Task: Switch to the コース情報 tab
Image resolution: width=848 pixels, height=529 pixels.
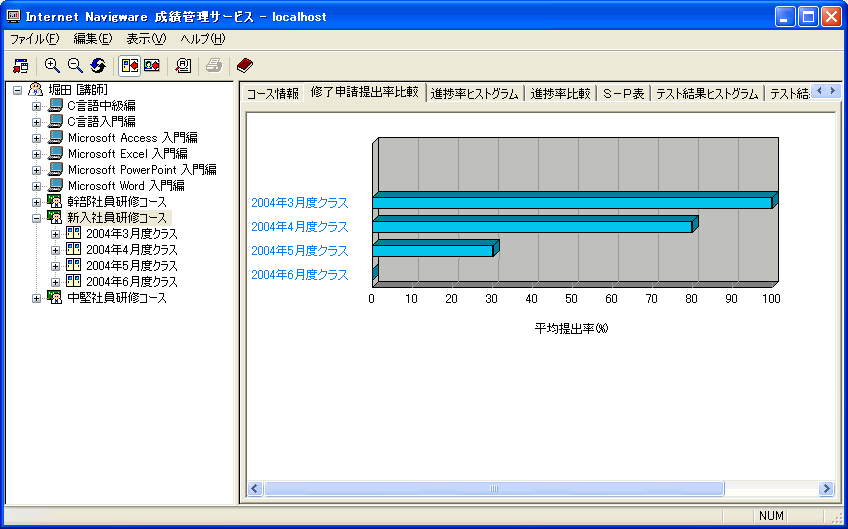Action: coord(273,93)
